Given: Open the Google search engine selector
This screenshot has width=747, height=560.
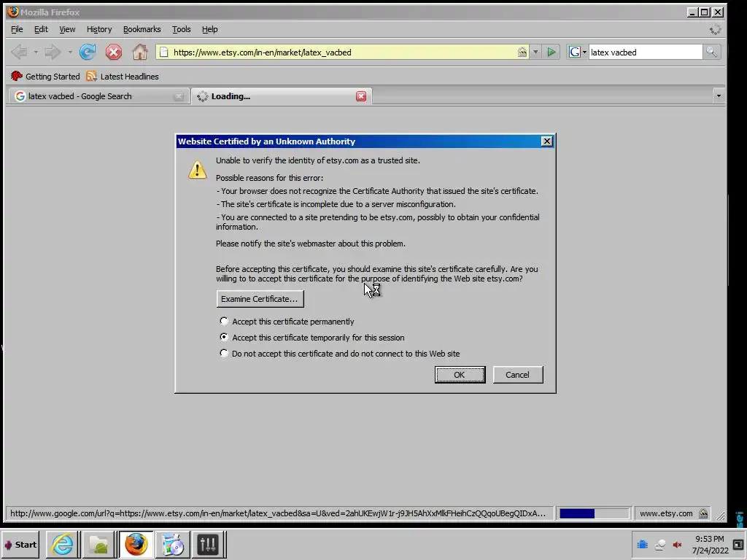Looking at the screenshot, I should pyautogui.click(x=578, y=52).
